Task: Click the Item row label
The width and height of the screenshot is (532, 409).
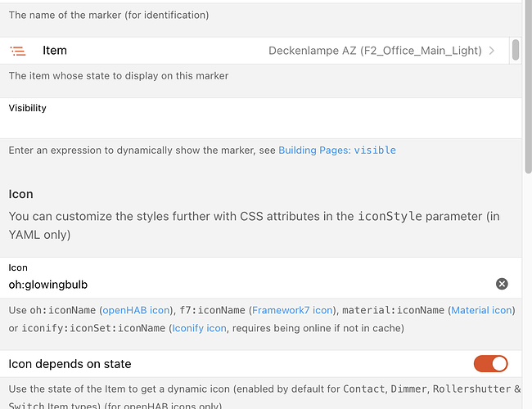Action: (x=55, y=51)
